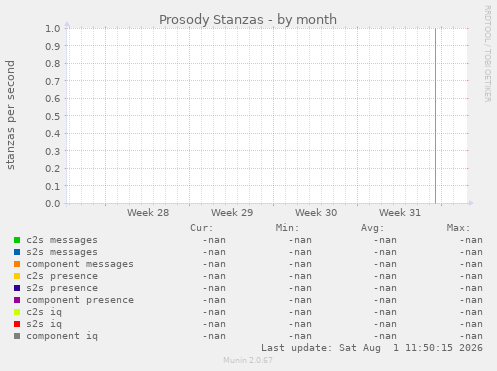The image size is (497, 371).
Task: Click the Max value for c2s messages
Action: tap(471, 240)
